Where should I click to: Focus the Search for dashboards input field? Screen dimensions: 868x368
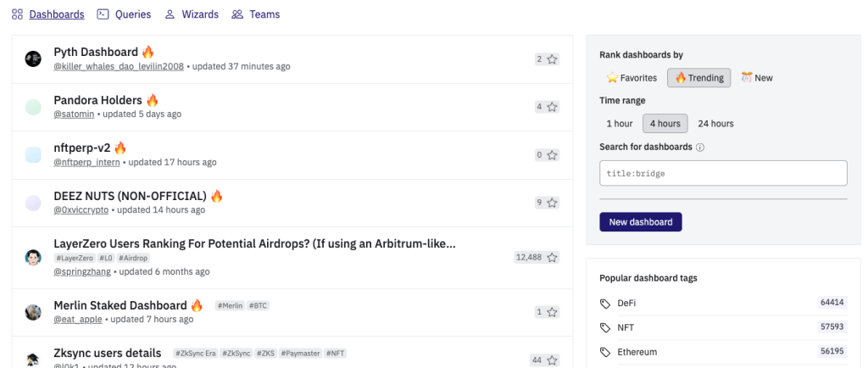[723, 173]
